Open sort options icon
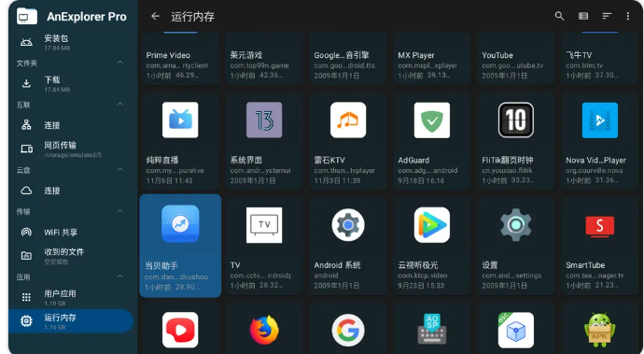The width and height of the screenshot is (644, 354). tap(607, 16)
